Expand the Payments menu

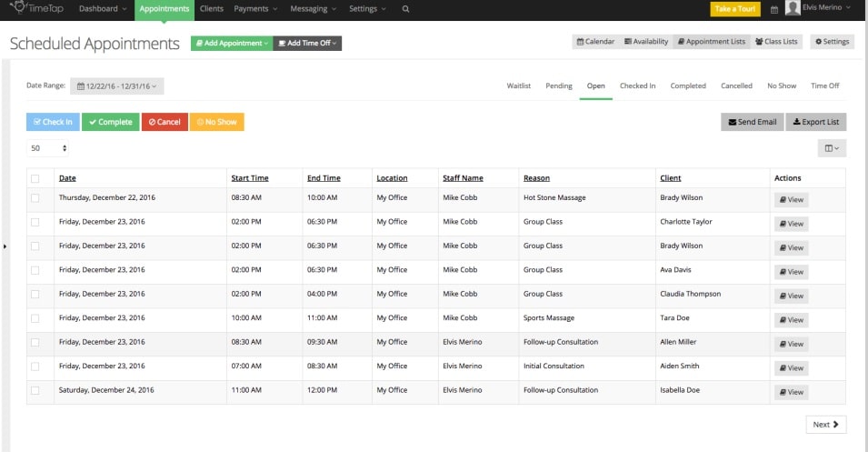[255, 9]
